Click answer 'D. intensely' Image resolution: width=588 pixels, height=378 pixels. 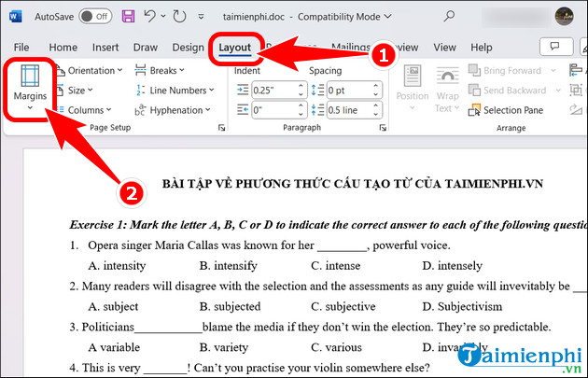453,266
